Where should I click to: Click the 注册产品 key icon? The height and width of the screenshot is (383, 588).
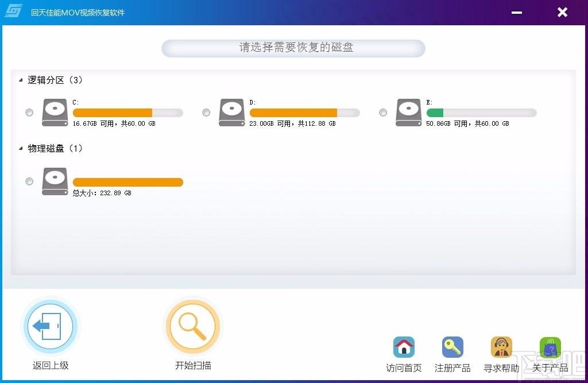(452, 347)
